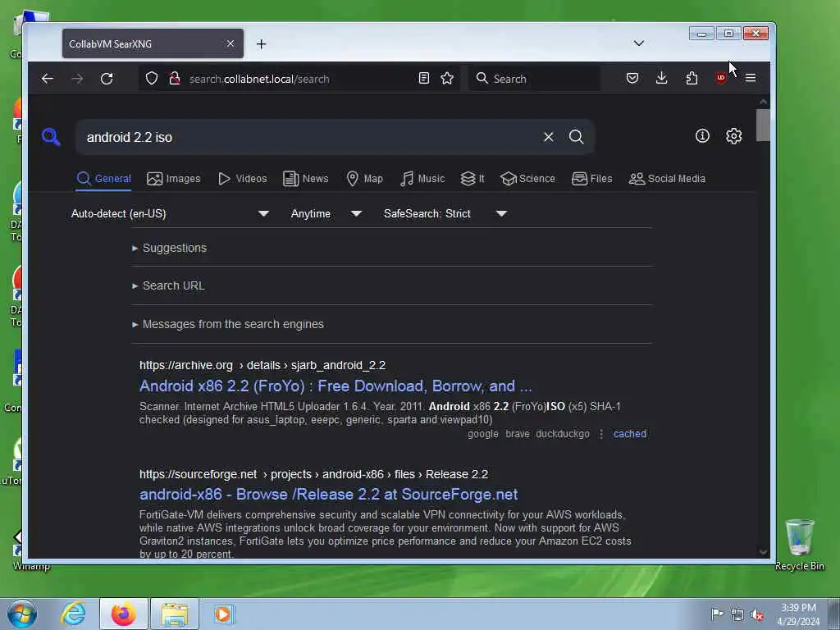Launch Internet Explorer from the taskbar
The image size is (840, 630).
click(x=73, y=614)
